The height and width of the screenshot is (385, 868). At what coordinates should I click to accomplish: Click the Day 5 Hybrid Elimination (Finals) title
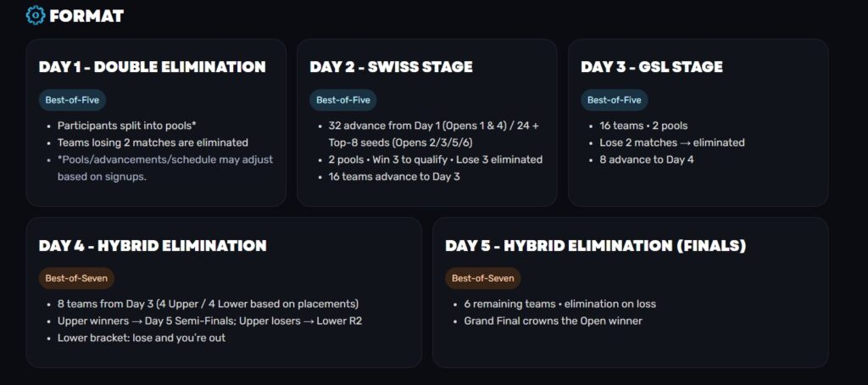tap(595, 246)
